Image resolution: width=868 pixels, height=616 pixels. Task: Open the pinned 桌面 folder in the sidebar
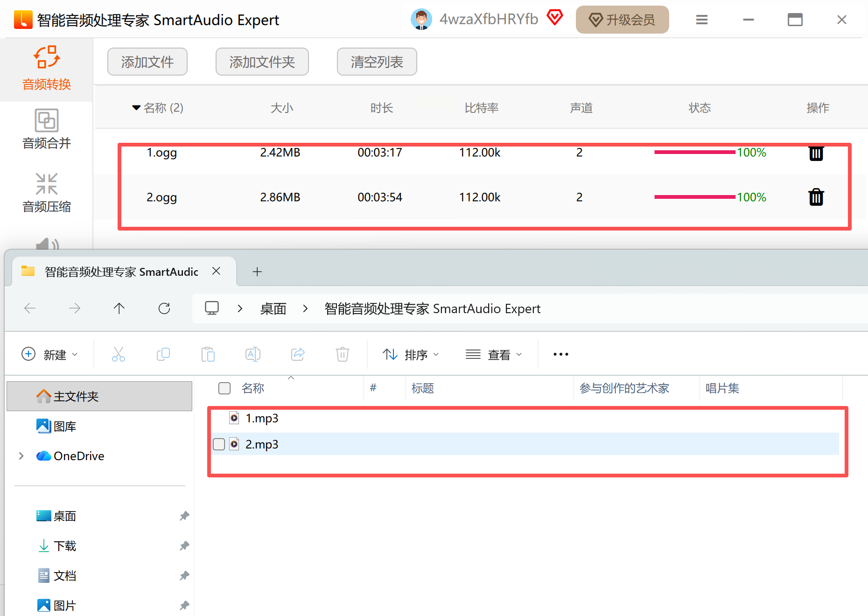[56, 516]
